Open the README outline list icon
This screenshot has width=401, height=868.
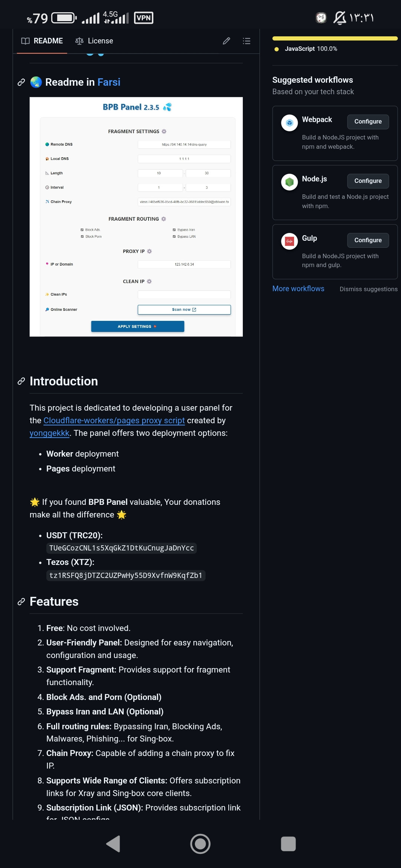click(247, 41)
